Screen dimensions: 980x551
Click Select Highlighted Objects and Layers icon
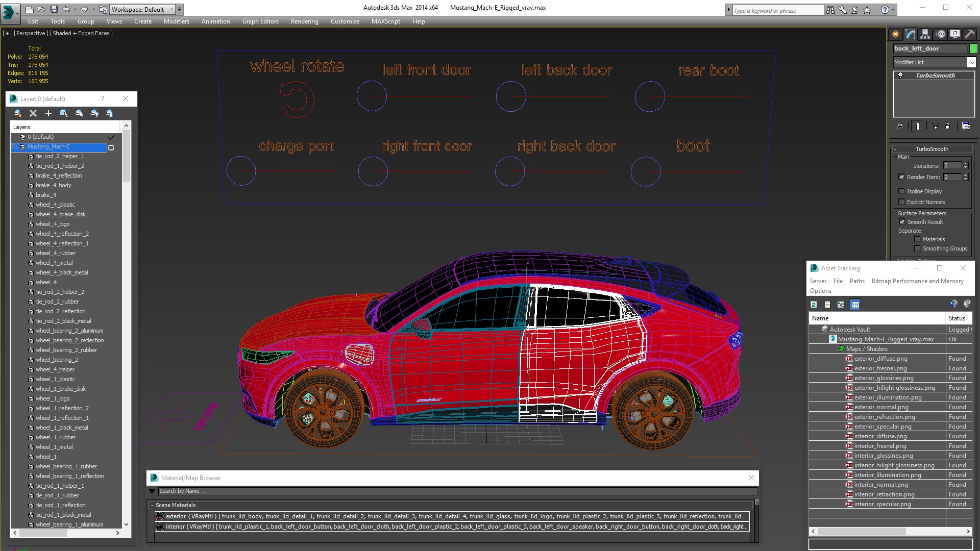[x=64, y=113]
